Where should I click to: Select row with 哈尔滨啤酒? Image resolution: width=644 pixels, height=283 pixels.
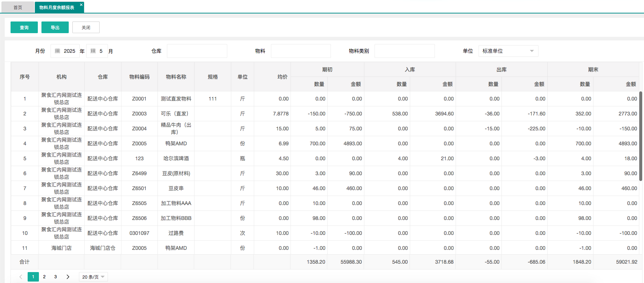(176, 158)
